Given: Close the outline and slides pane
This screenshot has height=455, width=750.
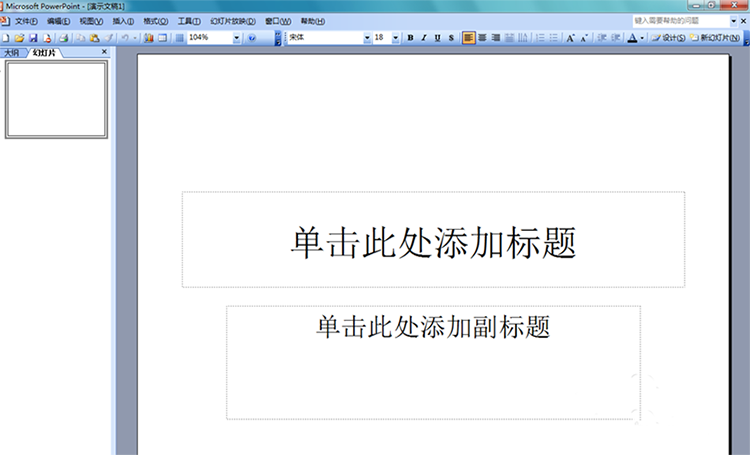Looking at the screenshot, I should point(104,52).
